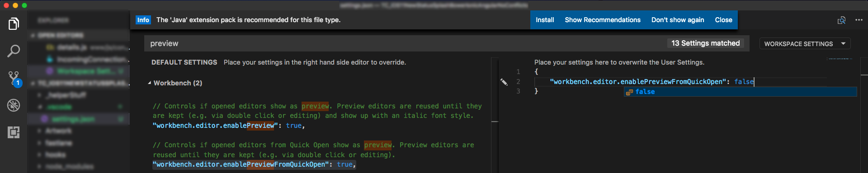This screenshot has height=173, width=868.
Task: Click the green maximize window button
Action: click(24, 5)
